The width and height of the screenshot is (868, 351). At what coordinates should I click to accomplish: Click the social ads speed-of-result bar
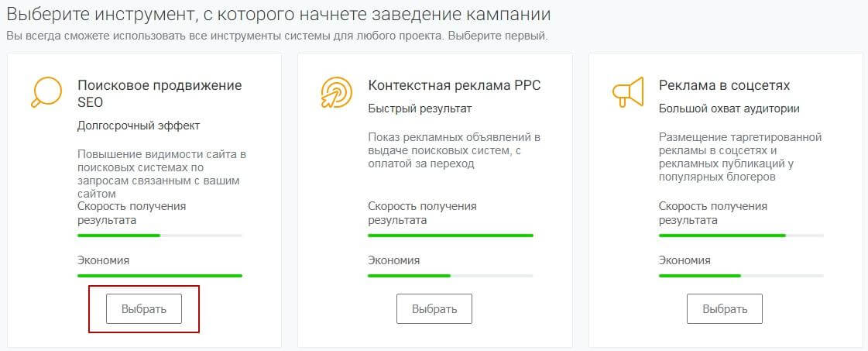point(741,235)
